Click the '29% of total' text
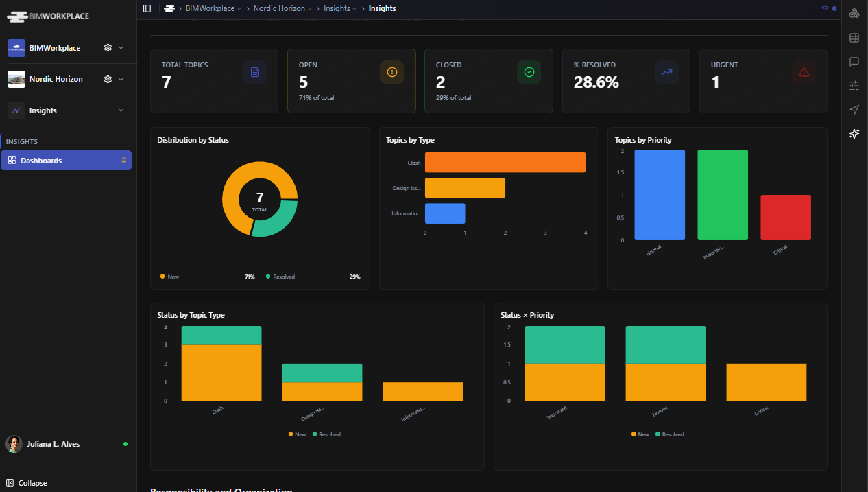The height and width of the screenshot is (492, 868). click(x=453, y=98)
